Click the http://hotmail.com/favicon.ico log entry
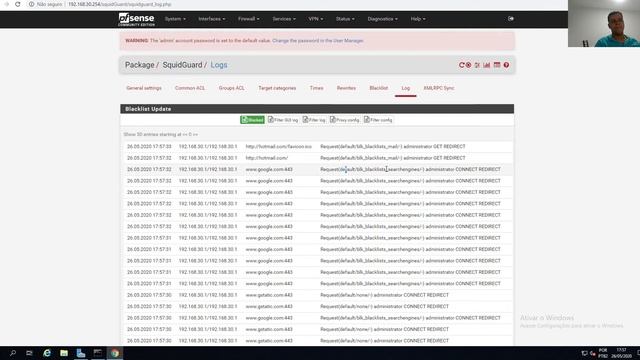Screen dimensions: 640x360 pyautogui.click(x=278, y=147)
